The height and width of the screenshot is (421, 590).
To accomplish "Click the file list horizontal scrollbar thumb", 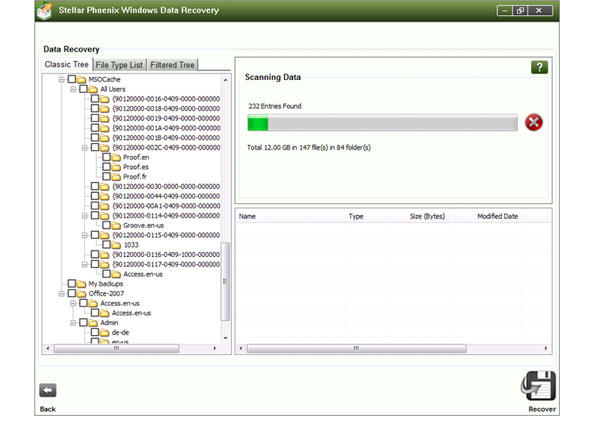I will (356, 348).
